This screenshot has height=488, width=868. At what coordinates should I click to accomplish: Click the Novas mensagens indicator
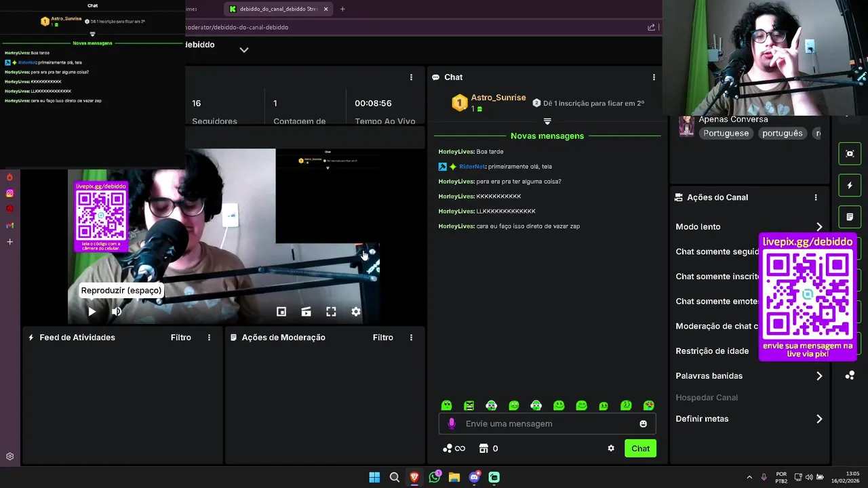coord(547,136)
